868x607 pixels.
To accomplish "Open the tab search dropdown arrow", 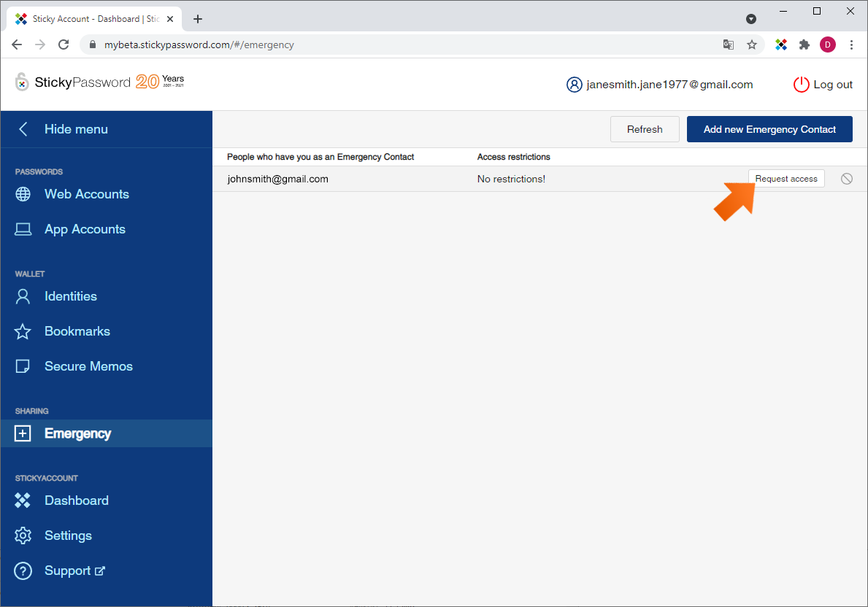I will coord(751,20).
